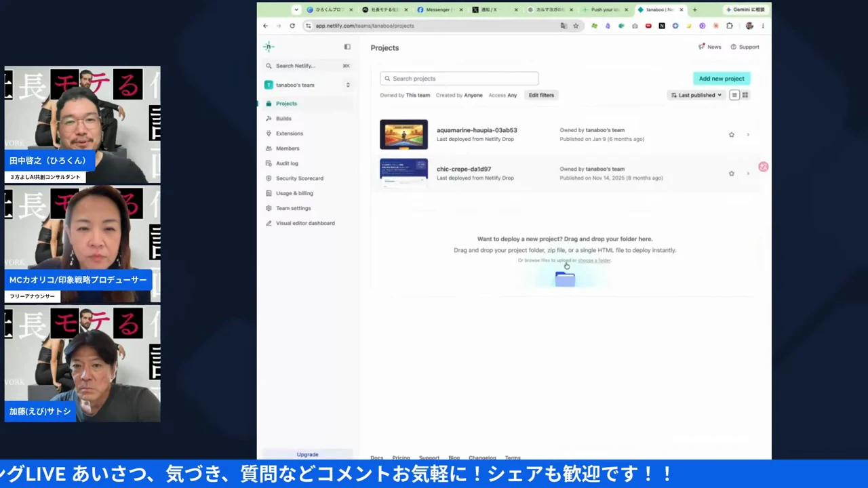868x488 pixels.
Task: Click the Notion extension icon
Action: pyautogui.click(x=662, y=26)
